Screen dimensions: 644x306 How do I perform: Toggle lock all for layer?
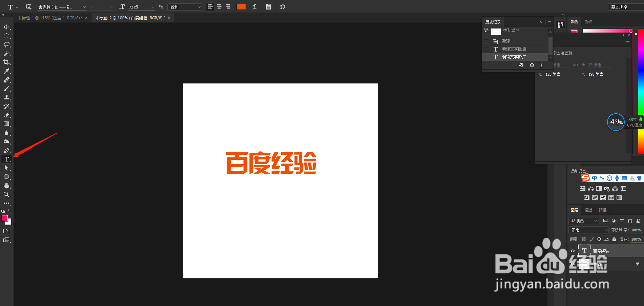pyautogui.click(x=614, y=239)
